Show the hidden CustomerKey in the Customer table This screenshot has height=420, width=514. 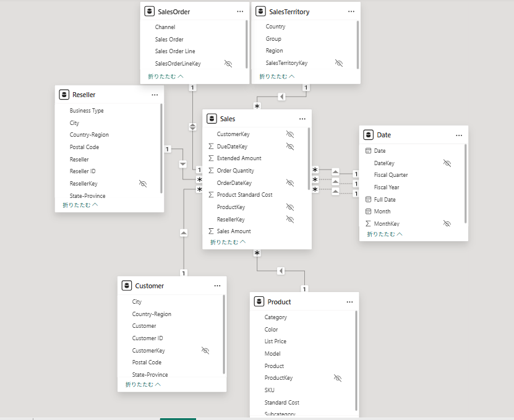[205, 351]
